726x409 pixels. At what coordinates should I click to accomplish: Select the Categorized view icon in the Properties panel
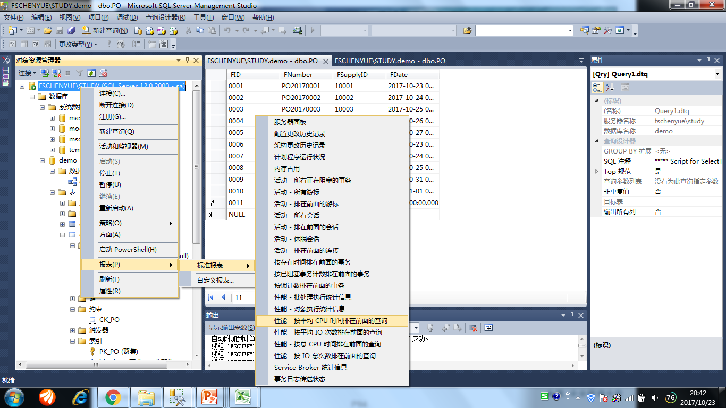pos(598,87)
